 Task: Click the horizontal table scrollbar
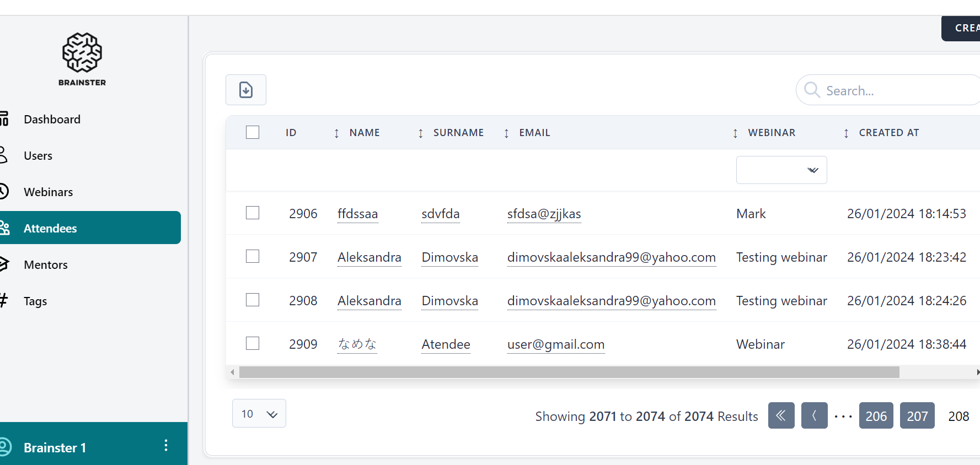coord(569,372)
